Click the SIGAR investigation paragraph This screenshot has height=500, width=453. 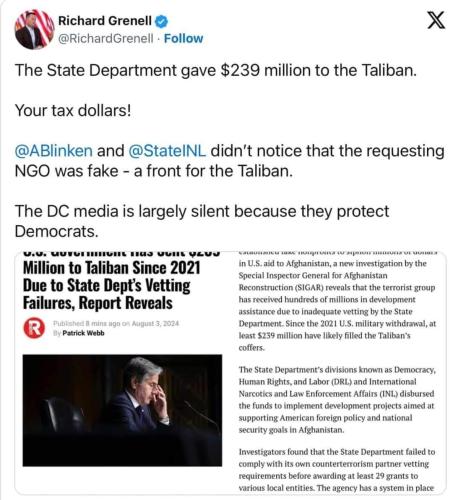pos(337,302)
